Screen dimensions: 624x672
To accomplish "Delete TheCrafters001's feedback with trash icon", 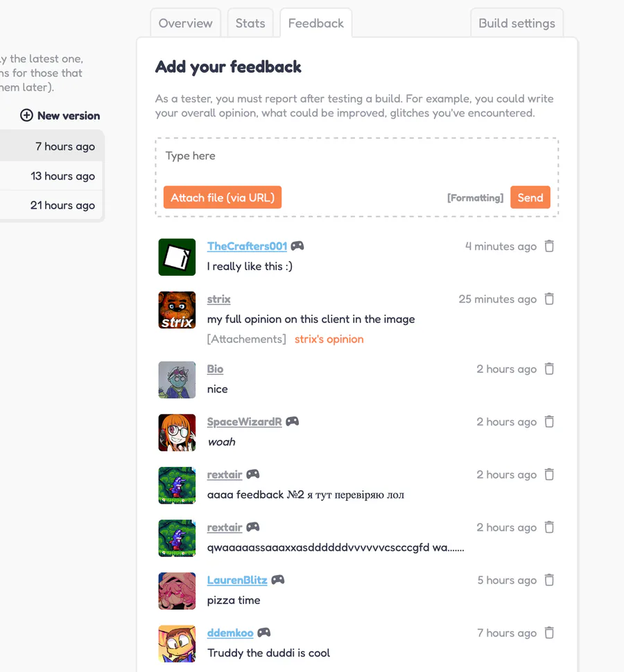I will tap(549, 246).
